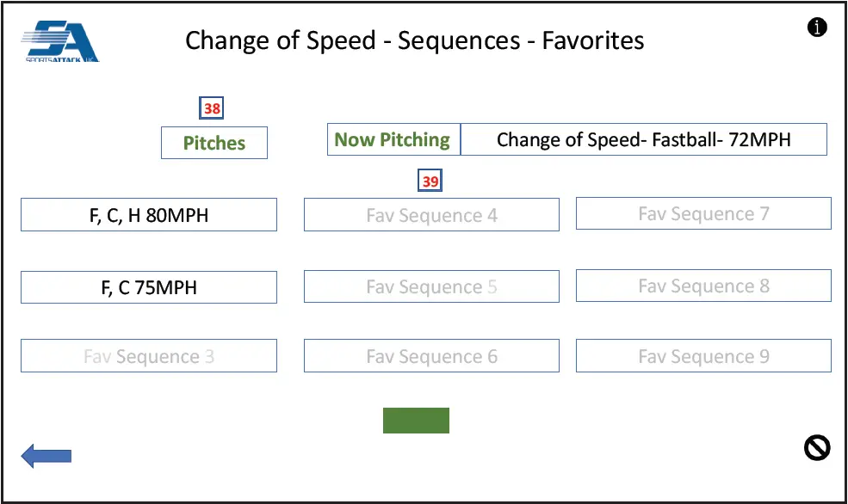Click the info icon in top corner
848x504 pixels.
tap(817, 28)
